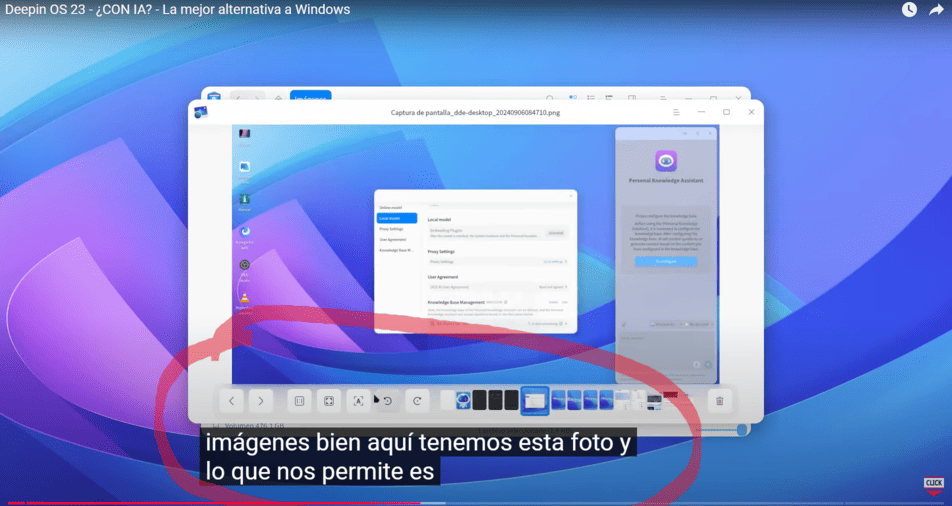Select the highlighted current thumbnail in filmstrip

tap(535, 401)
